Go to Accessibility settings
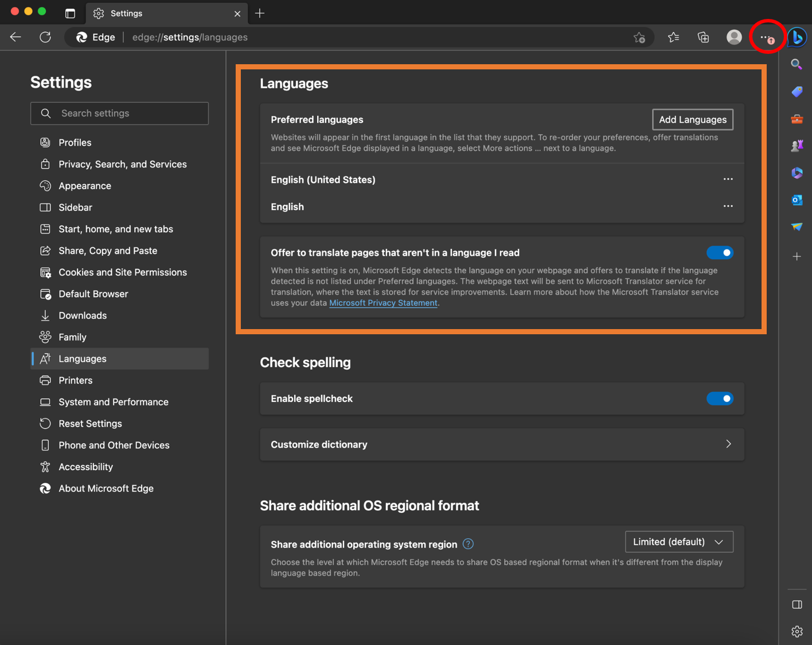 (119, 467)
